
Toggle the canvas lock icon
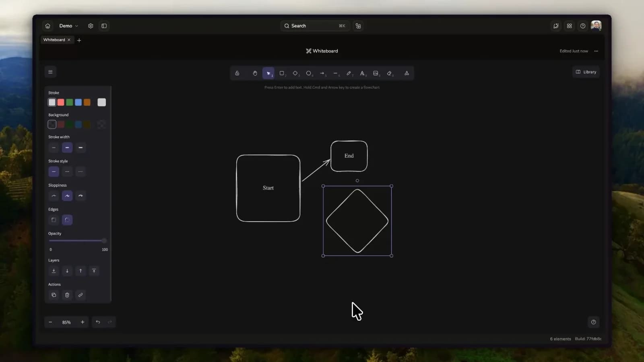pos(237,73)
